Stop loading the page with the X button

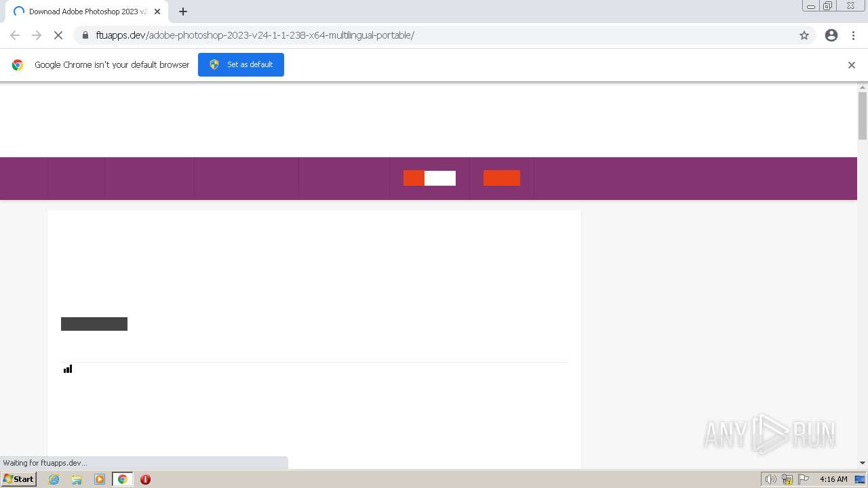tap(58, 35)
